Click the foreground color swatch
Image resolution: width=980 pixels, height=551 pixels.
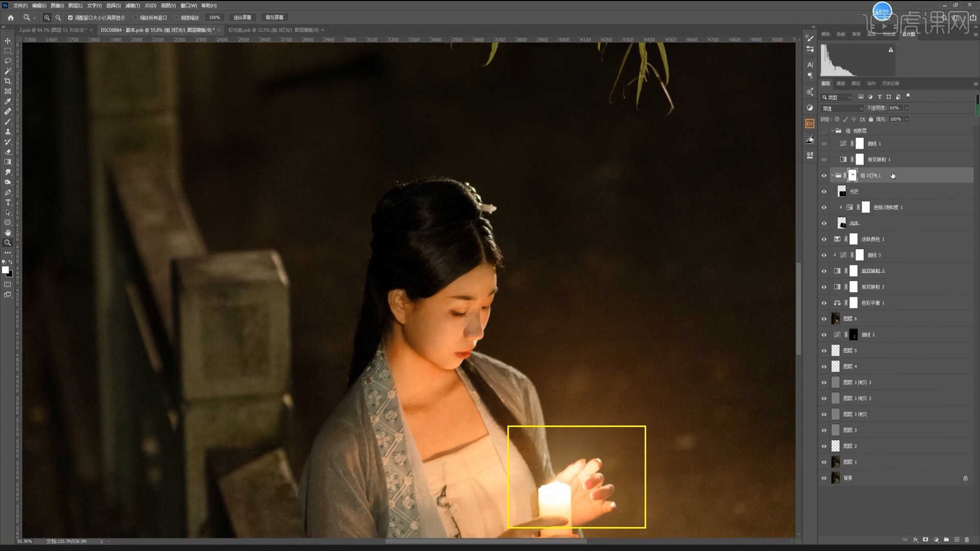click(5, 270)
